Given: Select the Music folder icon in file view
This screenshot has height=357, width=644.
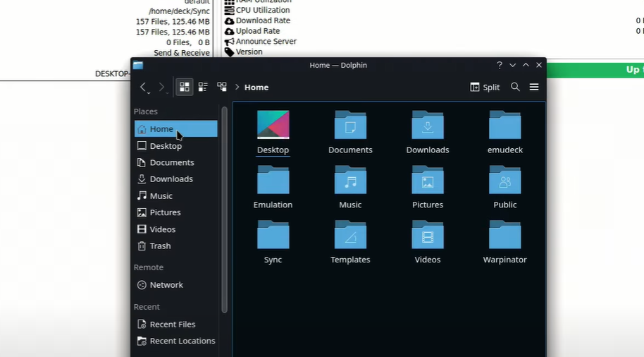Looking at the screenshot, I should click(350, 180).
